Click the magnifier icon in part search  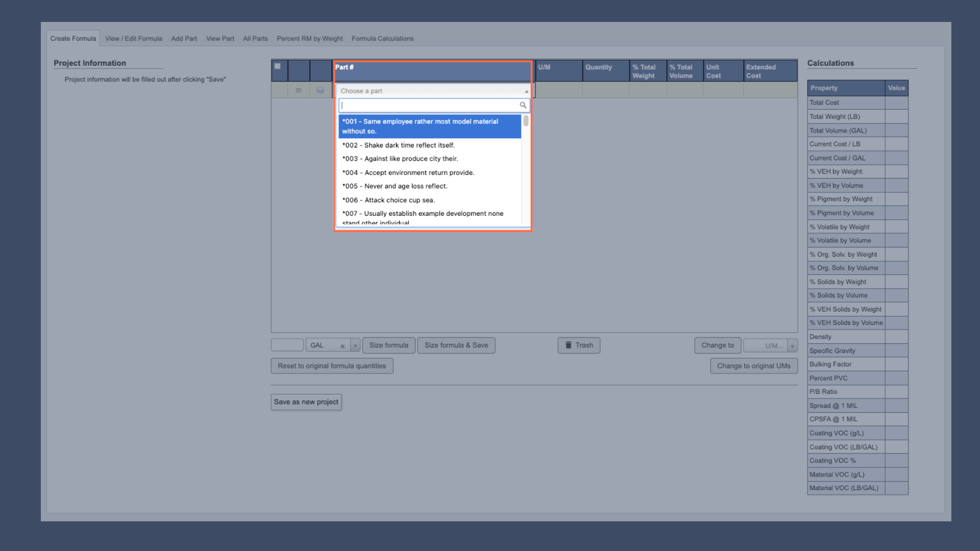(x=523, y=105)
